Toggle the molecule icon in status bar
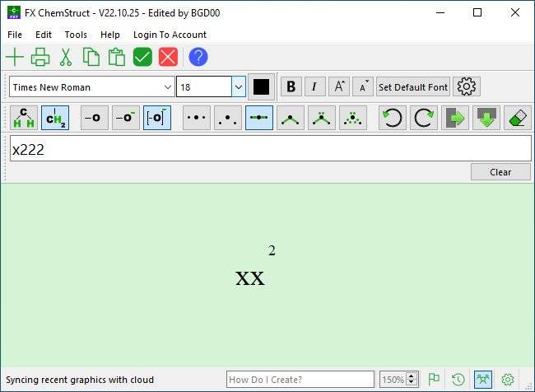Image resolution: width=535 pixels, height=392 pixels. (483, 379)
